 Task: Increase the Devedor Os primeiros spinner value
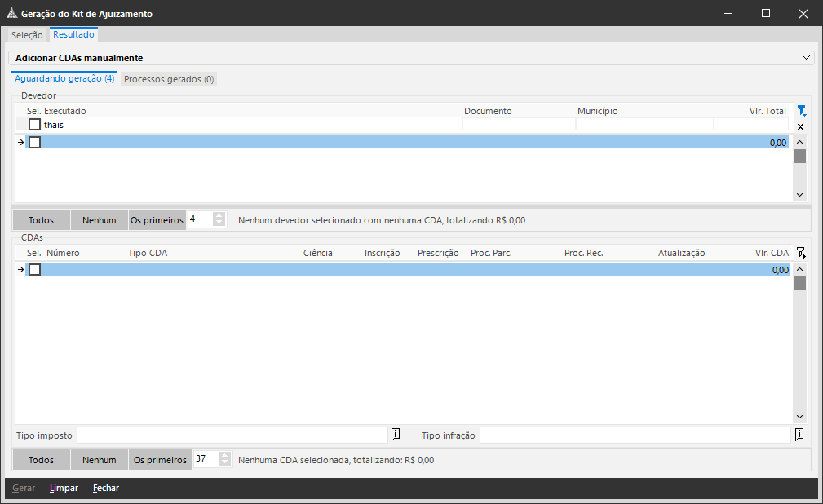point(219,216)
